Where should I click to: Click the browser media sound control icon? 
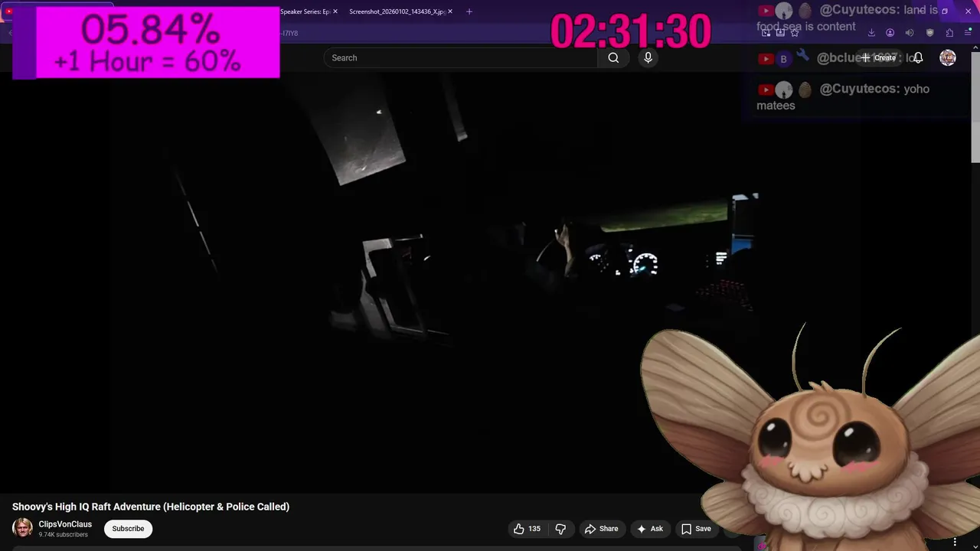[x=910, y=33]
